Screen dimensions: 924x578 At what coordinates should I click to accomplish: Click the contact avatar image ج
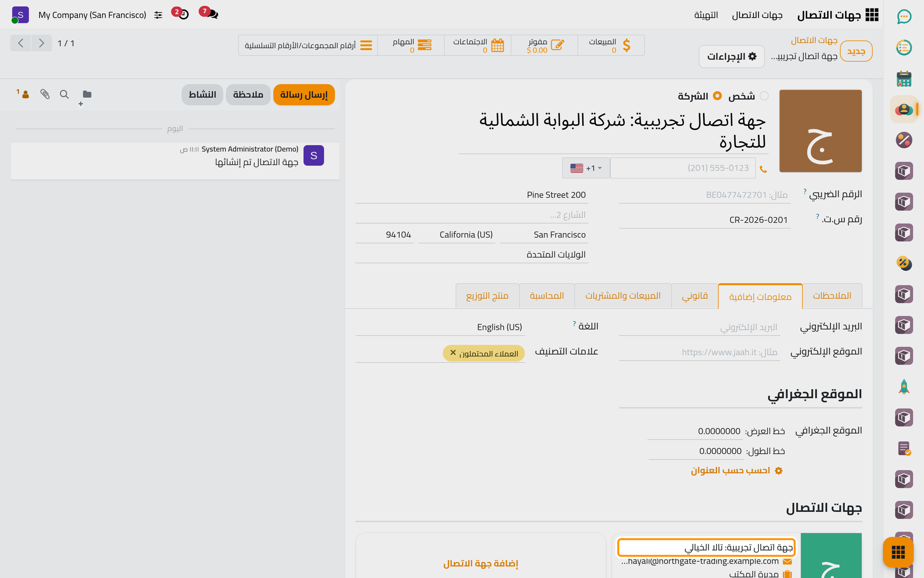[x=821, y=131]
